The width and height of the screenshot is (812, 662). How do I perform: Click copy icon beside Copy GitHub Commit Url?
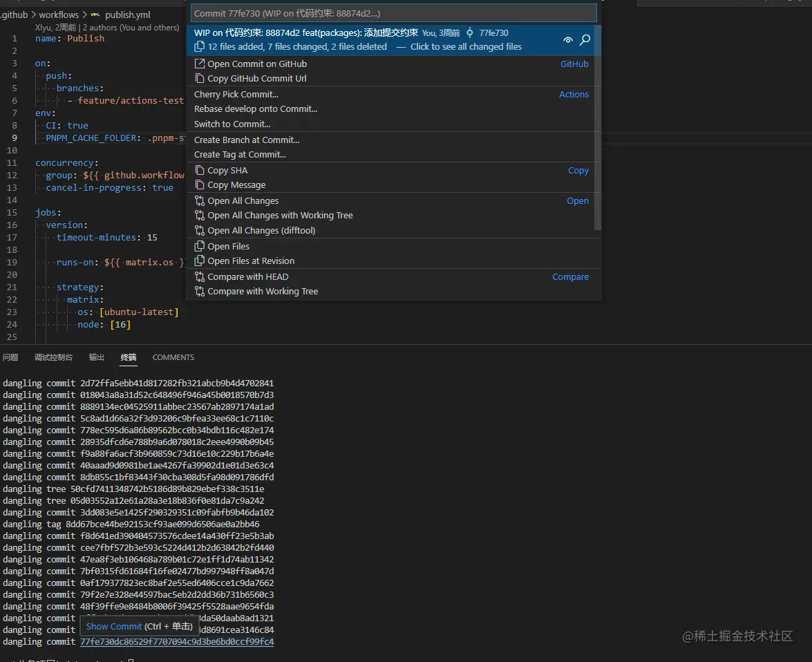point(200,78)
